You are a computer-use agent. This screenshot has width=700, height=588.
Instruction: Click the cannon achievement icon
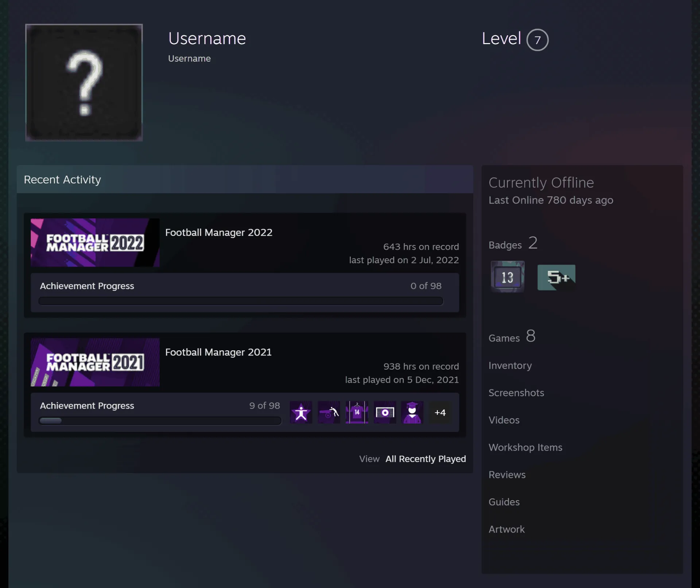point(329,412)
